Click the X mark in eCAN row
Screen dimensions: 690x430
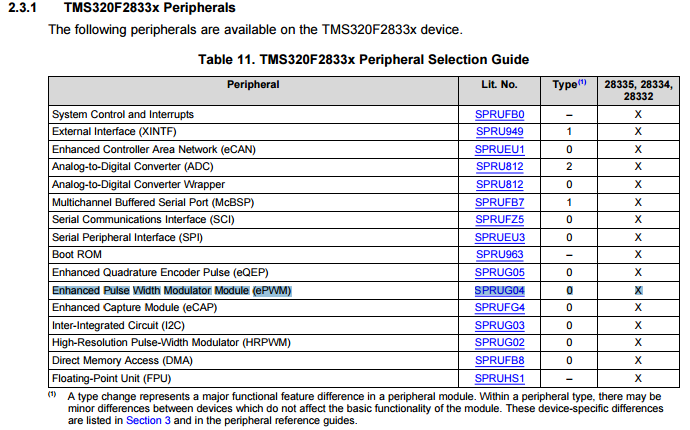pos(638,150)
